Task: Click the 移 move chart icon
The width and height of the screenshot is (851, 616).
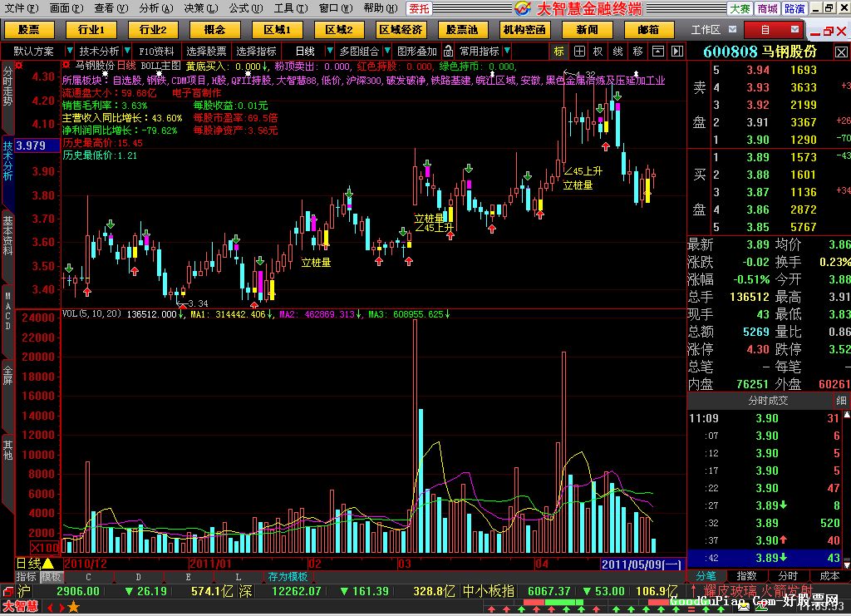Action: 637,51
